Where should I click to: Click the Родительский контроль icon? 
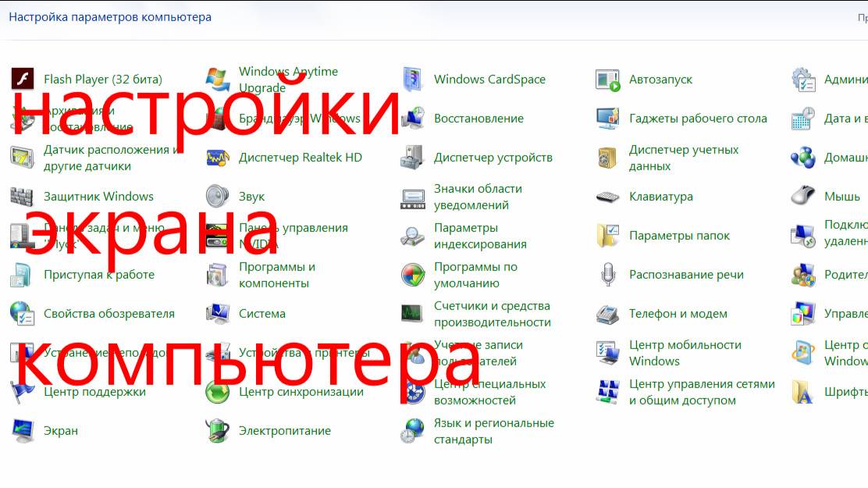point(803,275)
